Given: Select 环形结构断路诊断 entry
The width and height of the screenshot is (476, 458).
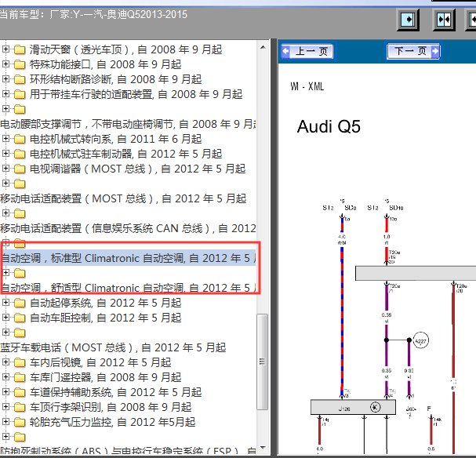Looking at the screenshot, I should (115, 79).
